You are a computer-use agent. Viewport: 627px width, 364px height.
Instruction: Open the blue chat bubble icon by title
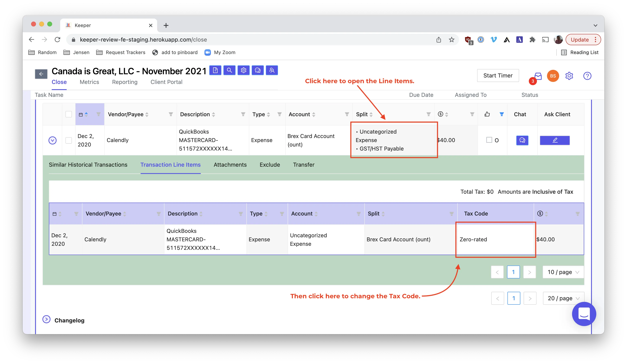tap(258, 70)
